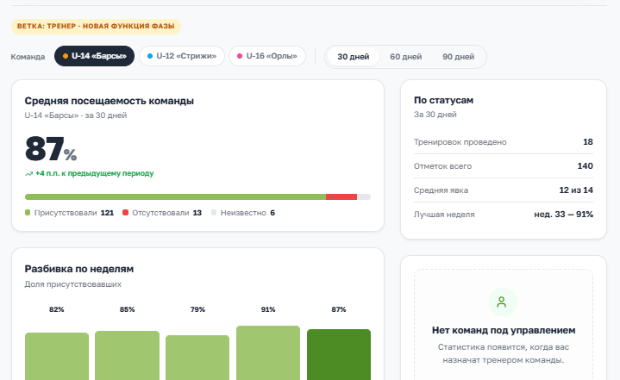Click the «Разбивка по неделям» heading

[x=79, y=269]
